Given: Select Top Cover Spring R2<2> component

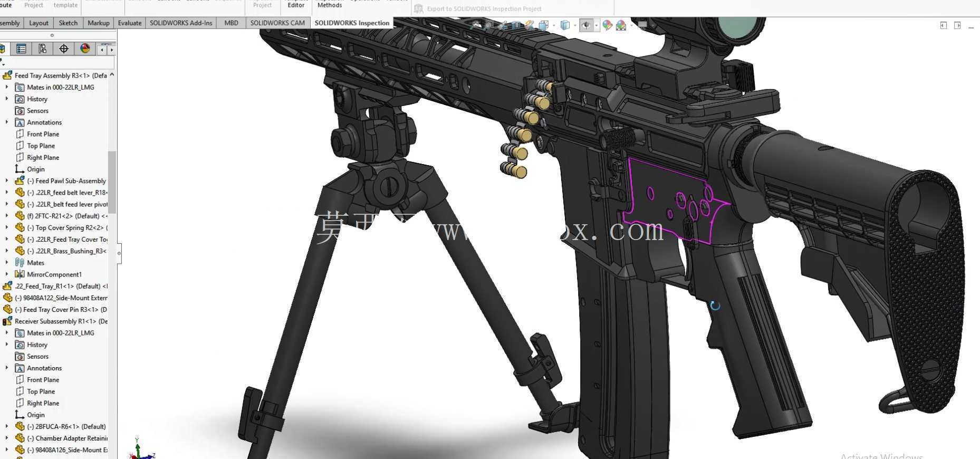Looking at the screenshot, I should 61,228.
